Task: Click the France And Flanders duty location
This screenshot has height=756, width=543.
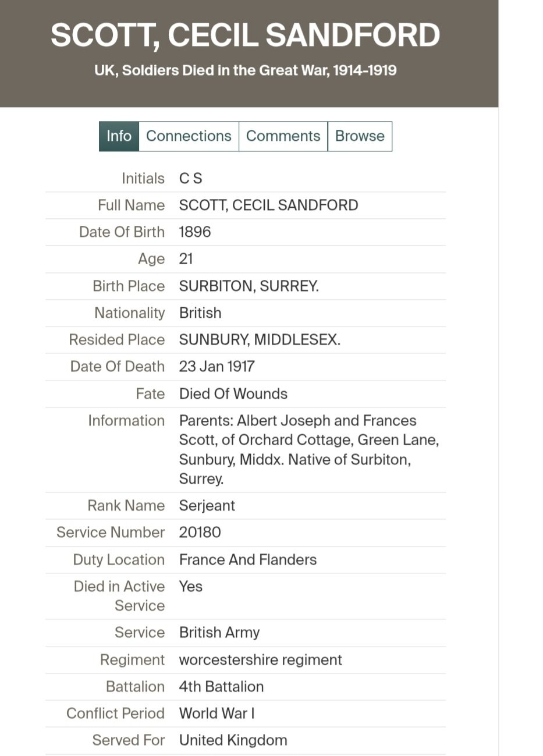Action: click(x=247, y=559)
